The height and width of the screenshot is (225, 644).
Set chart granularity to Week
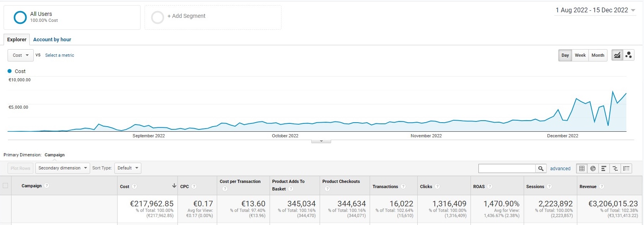pyautogui.click(x=580, y=55)
